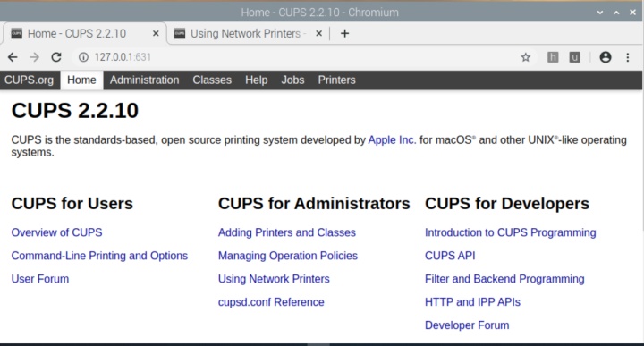
Task: Open Adding Printers and Classes link
Action: click(x=287, y=232)
